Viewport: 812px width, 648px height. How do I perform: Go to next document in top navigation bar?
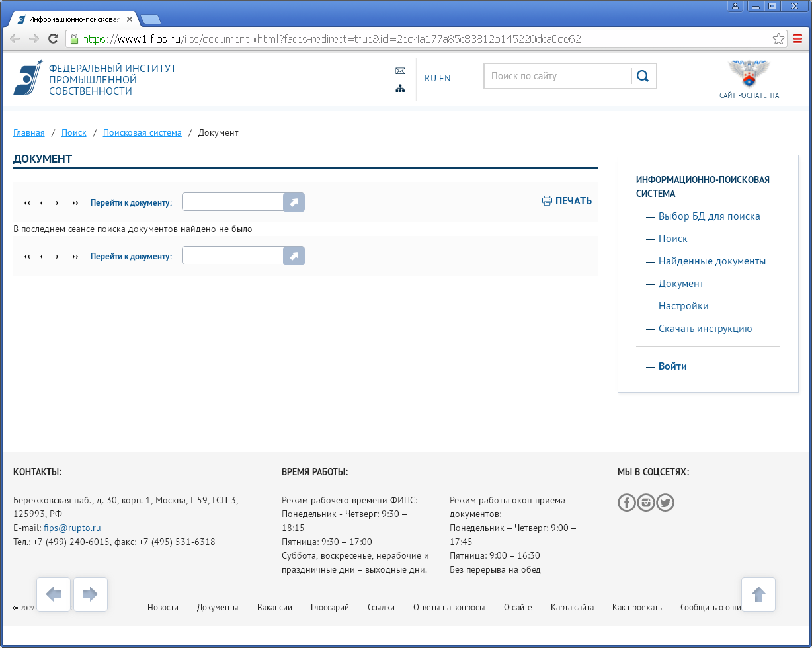coord(58,202)
